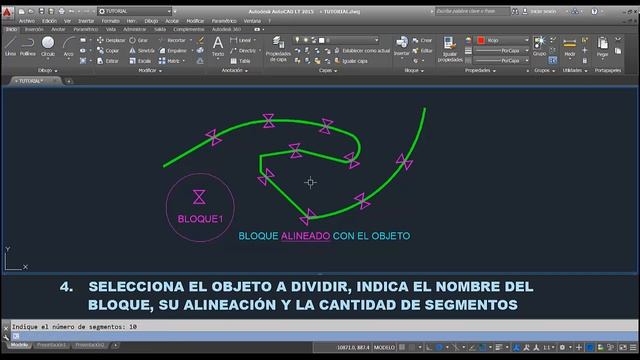Open the Modificar menu

pyautogui.click(x=195, y=21)
